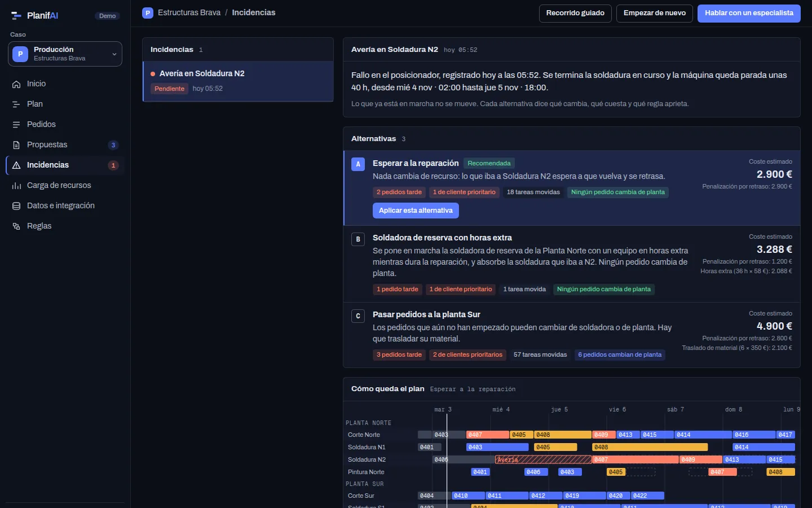Click the 4.900 € estimated cost
This screenshot has height=508, width=812.
click(x=774, y=326)
